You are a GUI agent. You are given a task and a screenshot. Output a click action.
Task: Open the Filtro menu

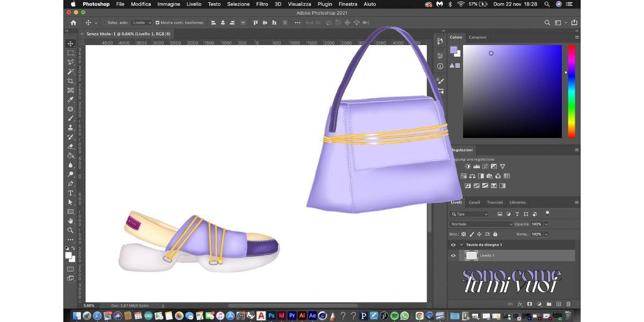(x=262, y=4)
